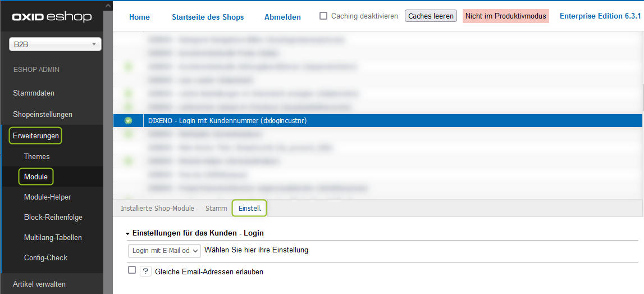Go to the Home link
644x294 pixels.
click(x=140, y=17)
